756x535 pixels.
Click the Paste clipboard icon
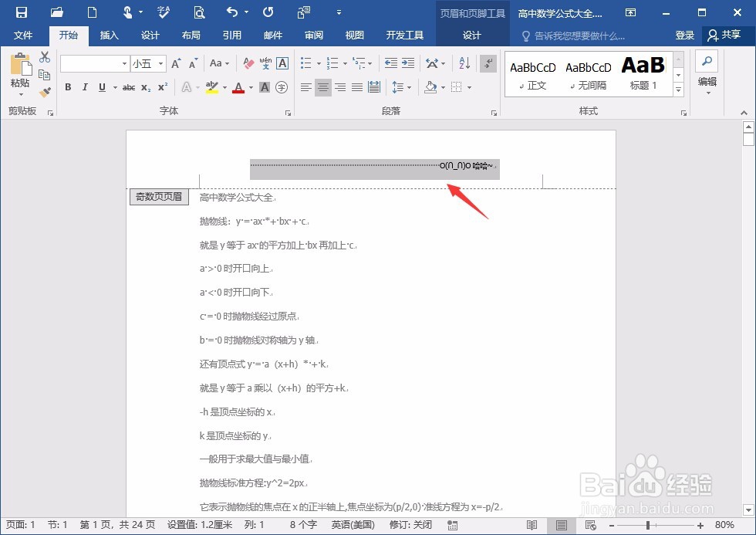tap(21, 64)
